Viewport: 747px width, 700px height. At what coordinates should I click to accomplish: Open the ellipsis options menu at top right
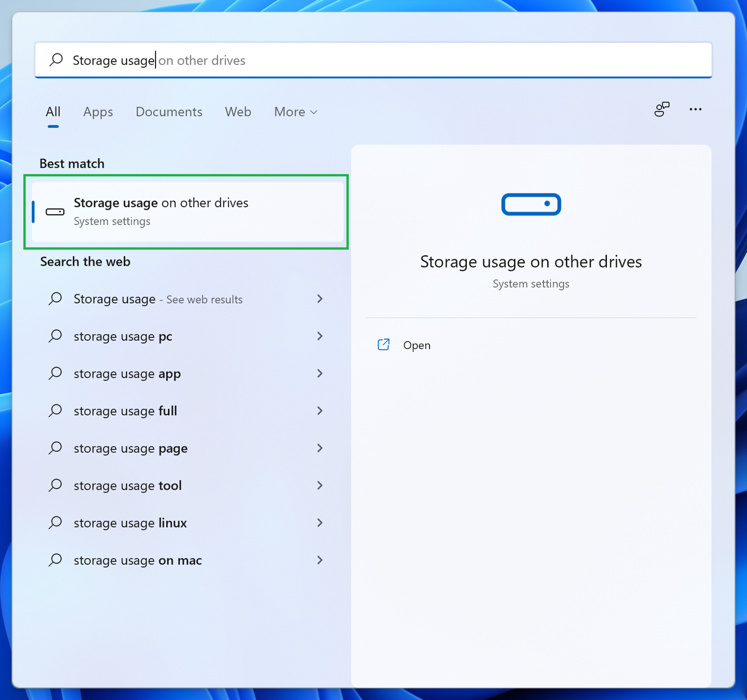coord(695,109)
